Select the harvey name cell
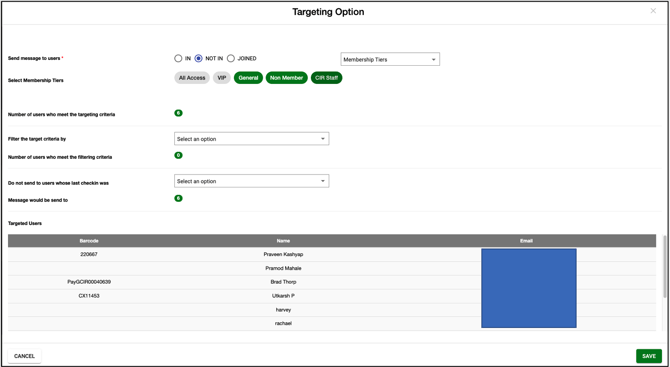This screenshot has width=670, height=367. pos(283,310)
